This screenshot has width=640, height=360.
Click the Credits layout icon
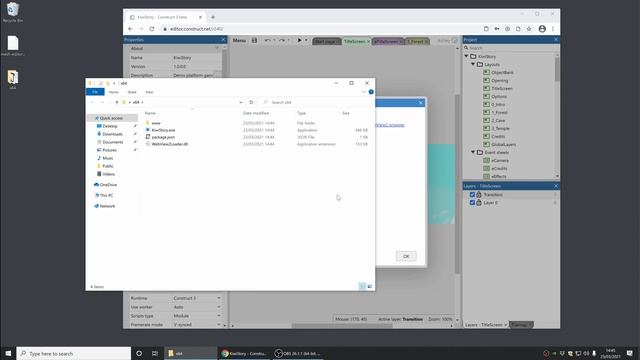tap(486, 136)
